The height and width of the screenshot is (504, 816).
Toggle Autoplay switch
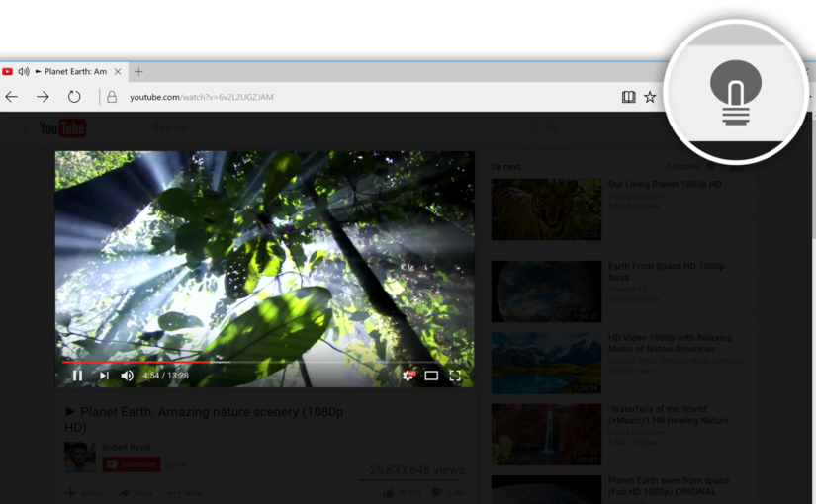pos(734,166)
